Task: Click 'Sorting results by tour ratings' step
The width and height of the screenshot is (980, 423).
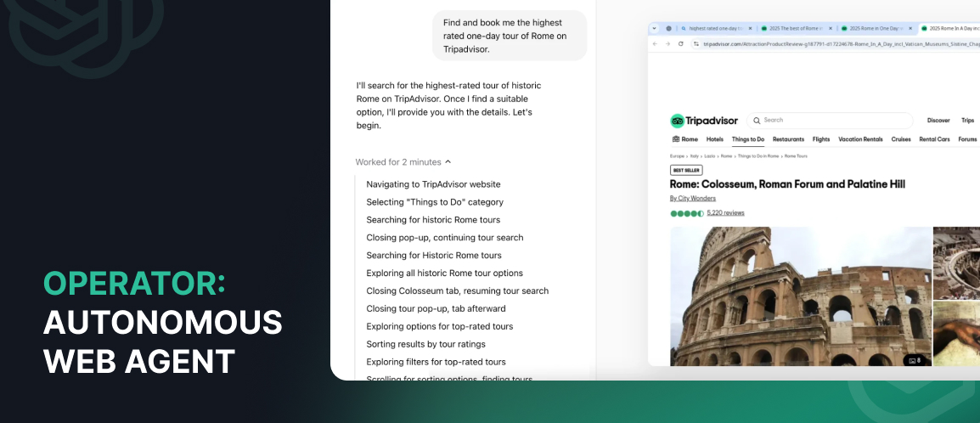Action: (425, 344)
